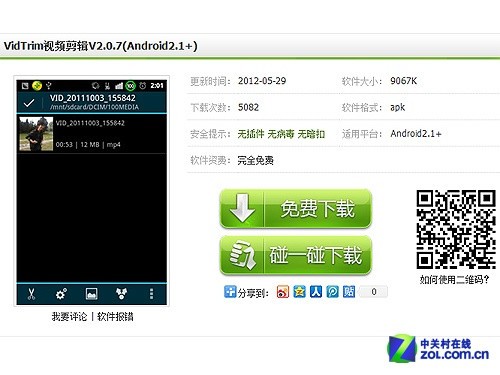Click the file path /mnt/sdcard/DCIM/100MEDIA

94,107
